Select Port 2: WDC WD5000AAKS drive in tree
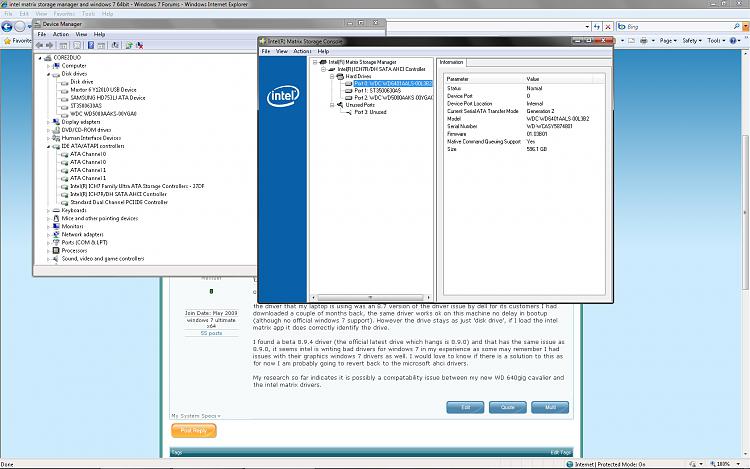Screen dimensions: 750x469 [393, 98]
